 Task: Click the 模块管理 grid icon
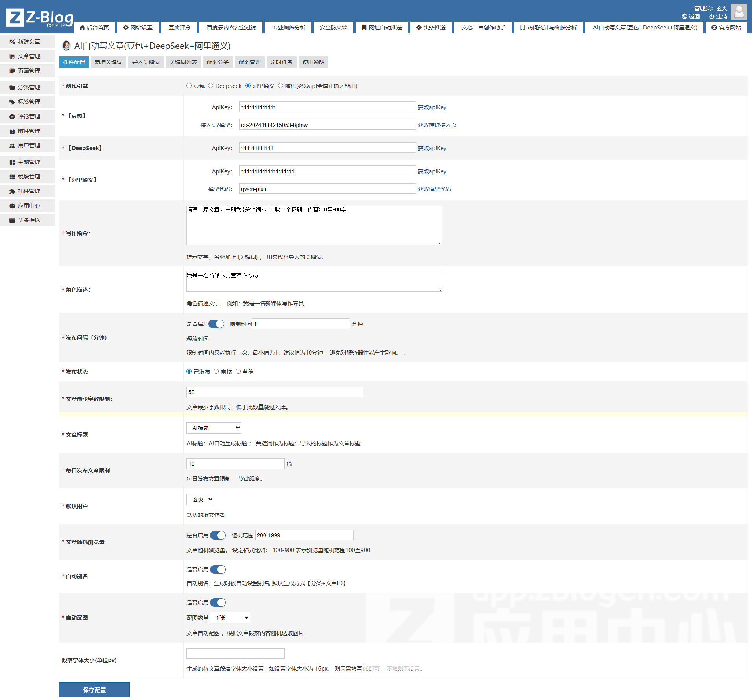tap(12, 176)
